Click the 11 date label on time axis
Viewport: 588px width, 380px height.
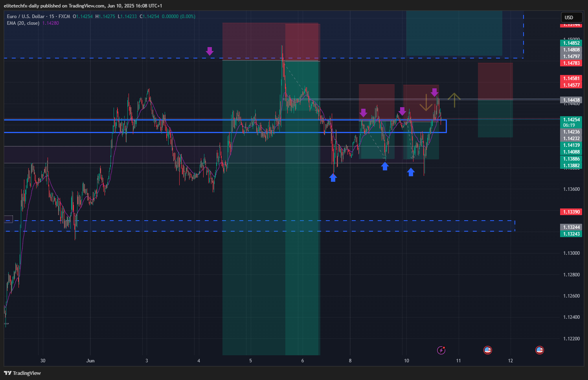[458, 361]
